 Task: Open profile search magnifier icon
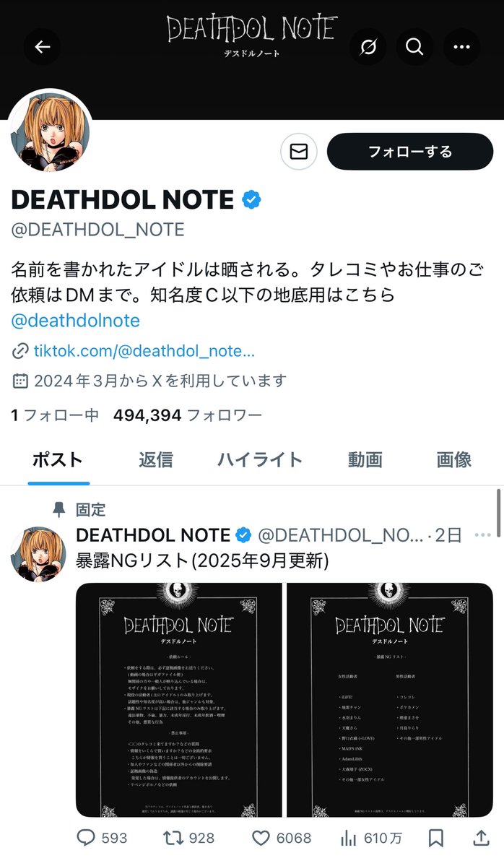tap(414, 47)
